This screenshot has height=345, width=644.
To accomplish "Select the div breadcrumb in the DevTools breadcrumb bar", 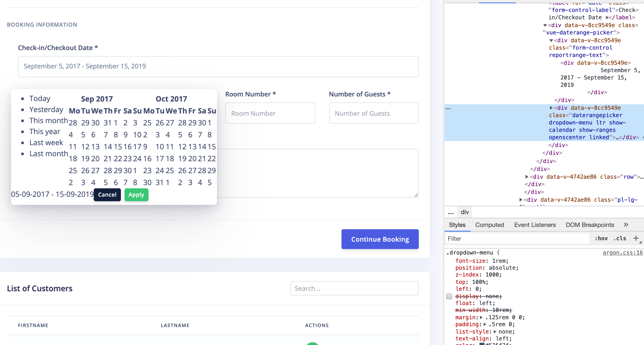I will point(465,212).
